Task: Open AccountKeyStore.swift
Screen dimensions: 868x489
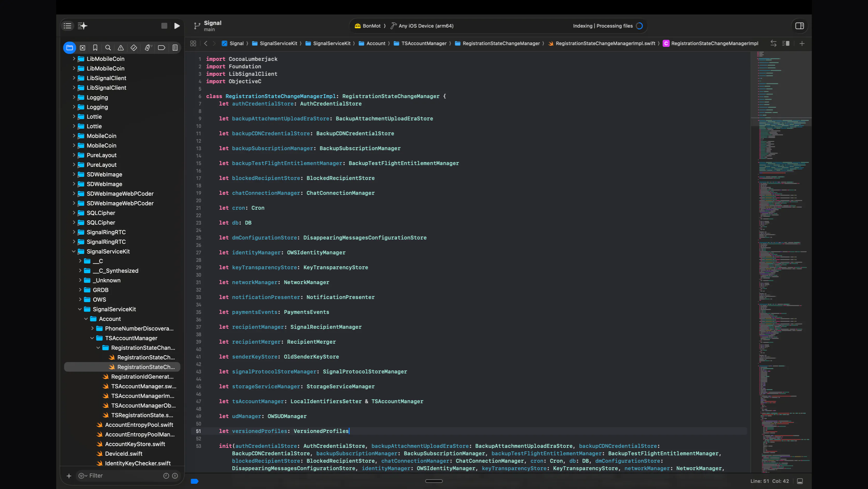Action: pyautogui.click(x=131, y=444)
